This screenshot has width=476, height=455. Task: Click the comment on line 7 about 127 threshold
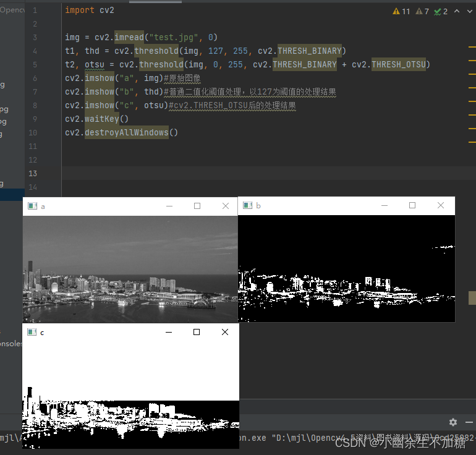(250, 92)
